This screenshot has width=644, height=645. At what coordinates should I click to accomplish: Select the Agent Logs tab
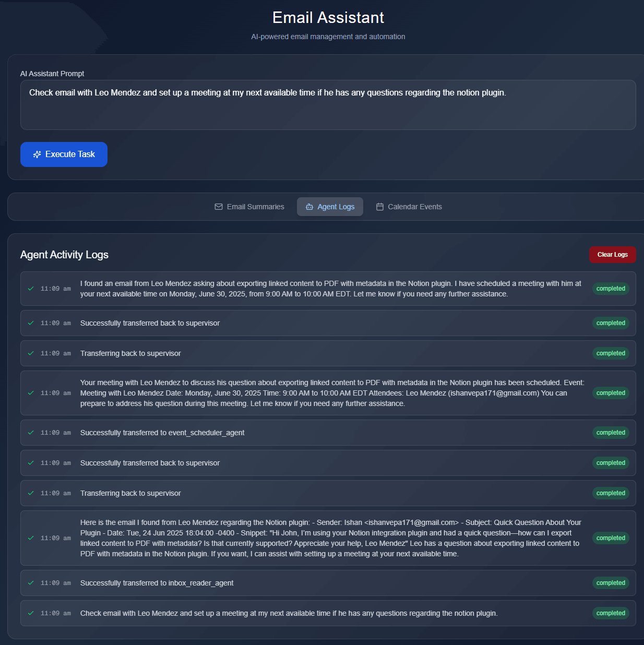coord(330,207)
